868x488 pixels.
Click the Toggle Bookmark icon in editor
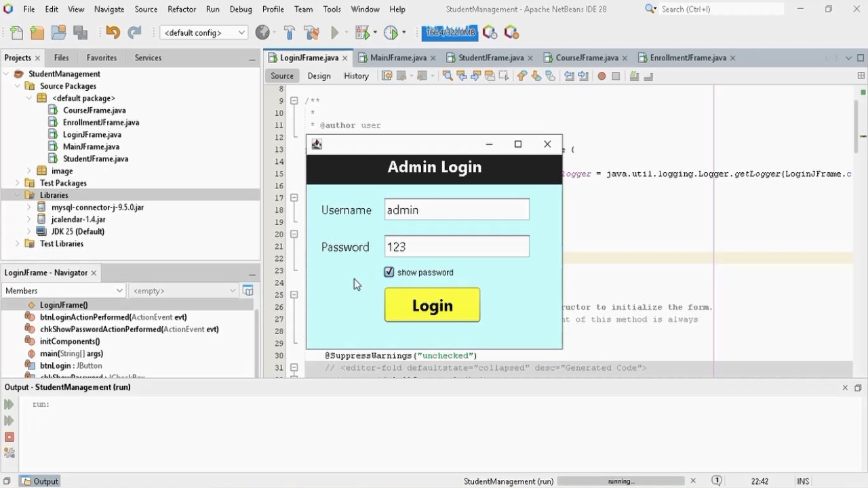(x=551, y=76)
